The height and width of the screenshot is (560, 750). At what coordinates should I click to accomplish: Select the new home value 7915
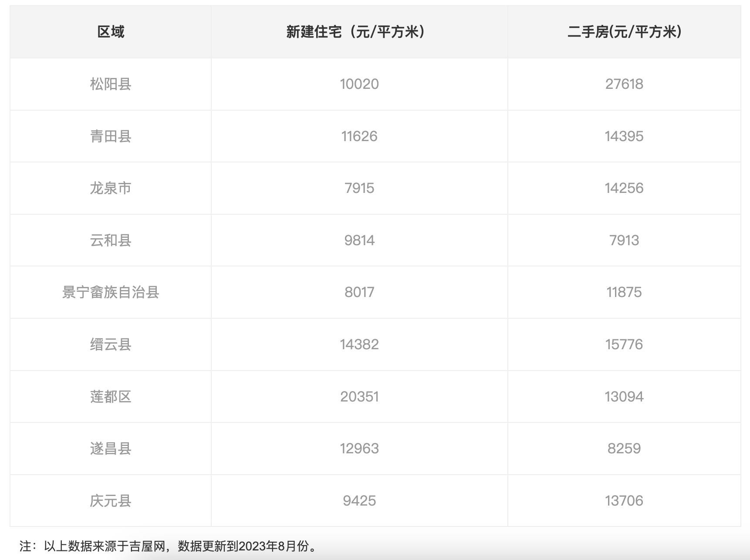(359, 188)
